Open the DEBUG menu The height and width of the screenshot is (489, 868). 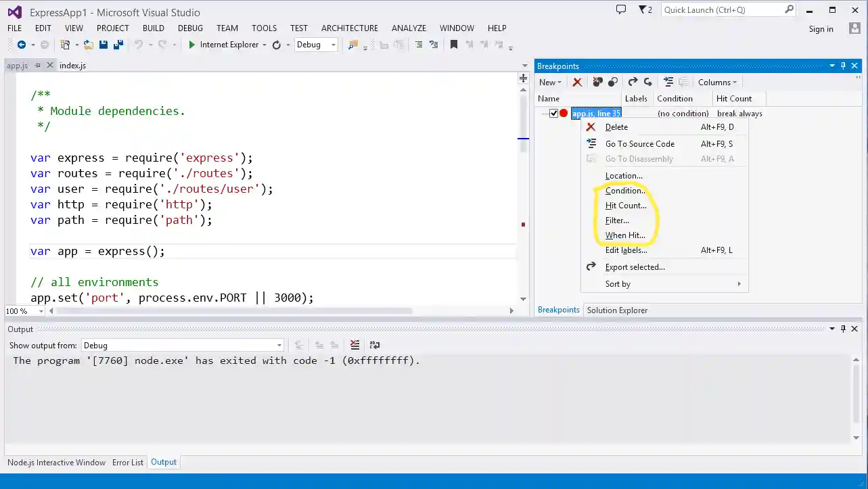tap(190, 28)
